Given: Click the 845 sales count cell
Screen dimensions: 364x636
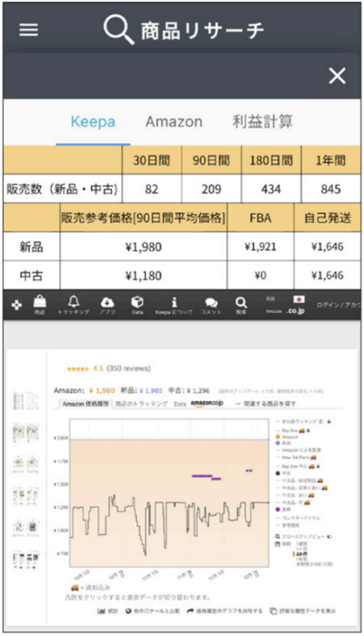Looking at the screenshot, I should point(330,189).
